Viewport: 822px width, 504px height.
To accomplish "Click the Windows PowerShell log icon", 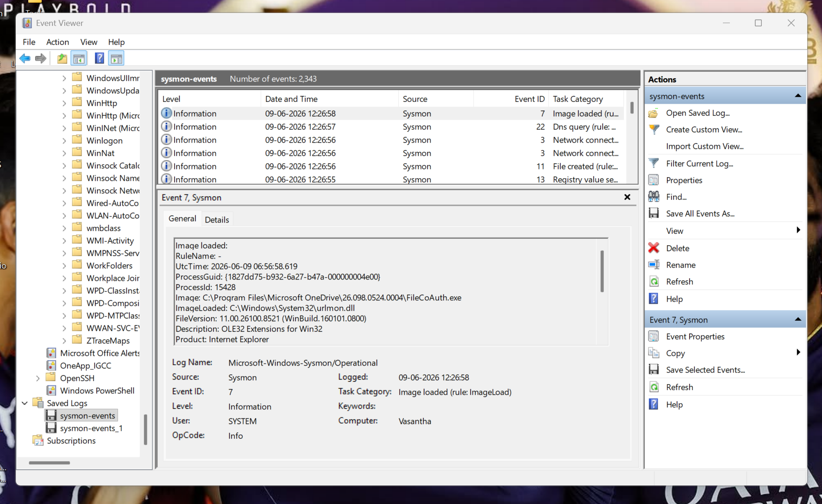I will click(x=51, y=391).
